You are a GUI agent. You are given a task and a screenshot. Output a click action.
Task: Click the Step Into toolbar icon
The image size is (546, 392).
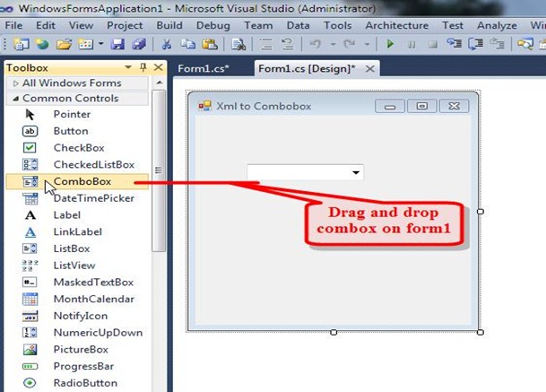coord(455,44)
